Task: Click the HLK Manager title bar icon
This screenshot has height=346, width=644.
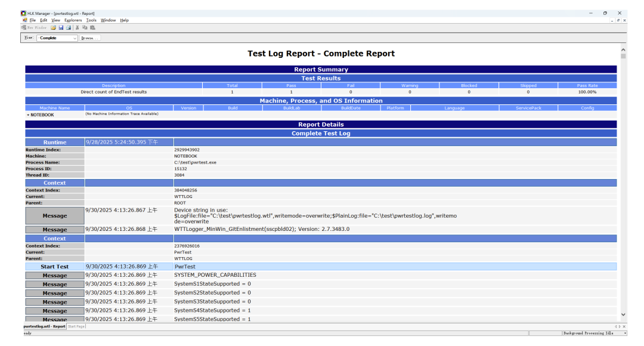Action: 23,13
